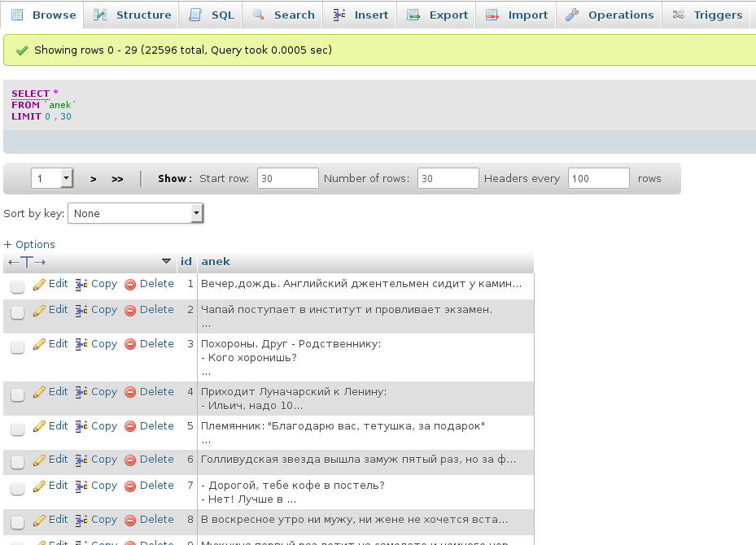Check the checkbox for row 4

(x=17, y=395)
